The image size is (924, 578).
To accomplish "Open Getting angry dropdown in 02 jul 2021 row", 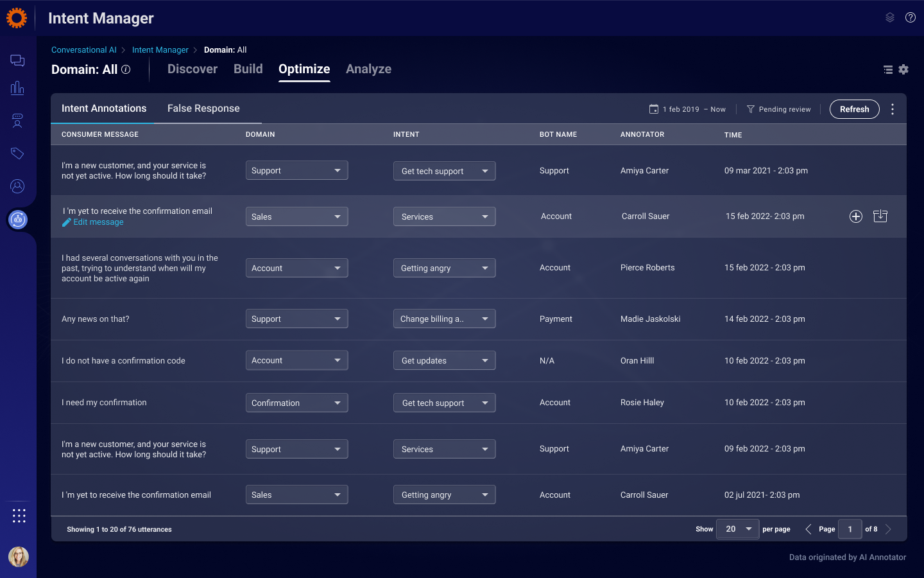I will (x=445, y=495).
